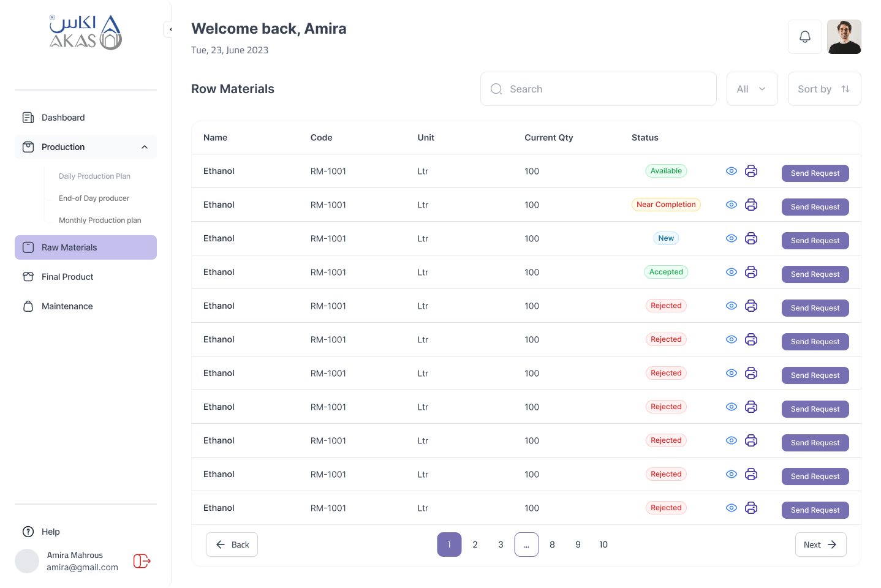This screenshot has height=588, width=881.
Task: Print the Available status row
Action: coord(751,171)
